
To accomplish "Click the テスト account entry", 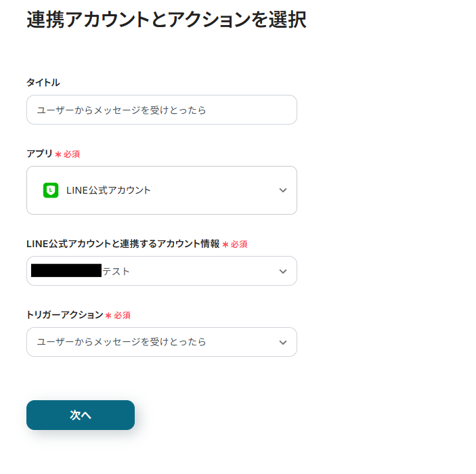I will tap(116, 271).
